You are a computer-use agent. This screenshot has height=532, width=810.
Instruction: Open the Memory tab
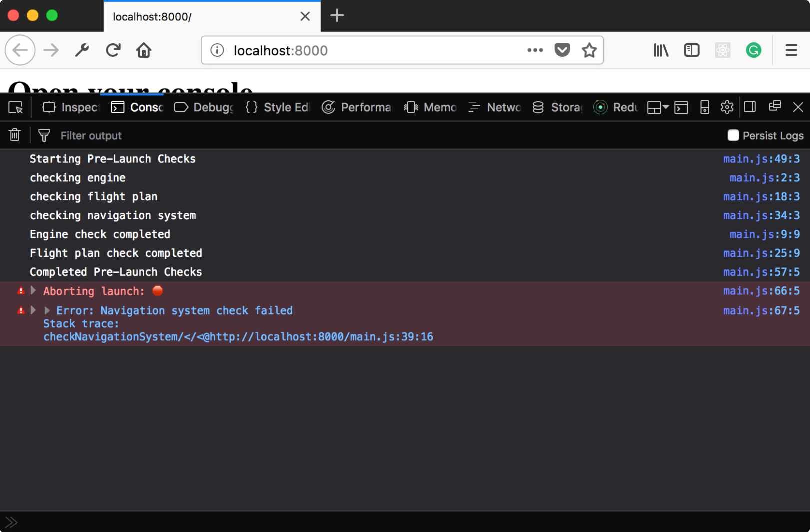click(x=430, y=107)
